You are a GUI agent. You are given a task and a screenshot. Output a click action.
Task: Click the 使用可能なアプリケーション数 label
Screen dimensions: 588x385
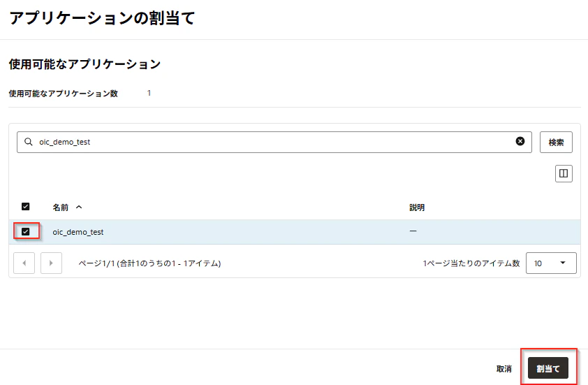(x=64, y=94)
